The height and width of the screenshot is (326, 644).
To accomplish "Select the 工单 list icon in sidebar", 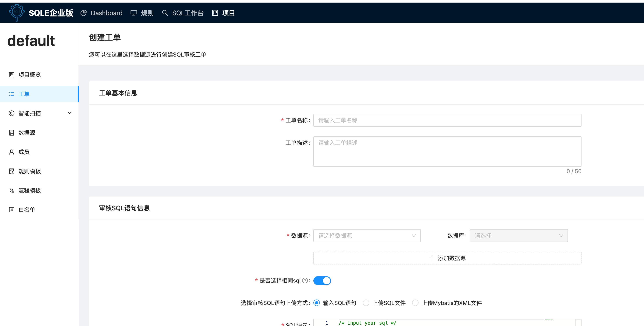I will tap(11, 94).
